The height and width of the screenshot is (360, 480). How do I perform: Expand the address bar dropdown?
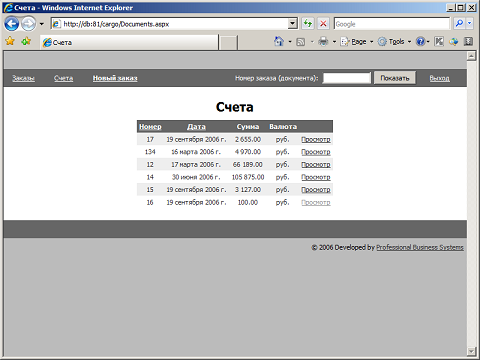click(293, 24)
